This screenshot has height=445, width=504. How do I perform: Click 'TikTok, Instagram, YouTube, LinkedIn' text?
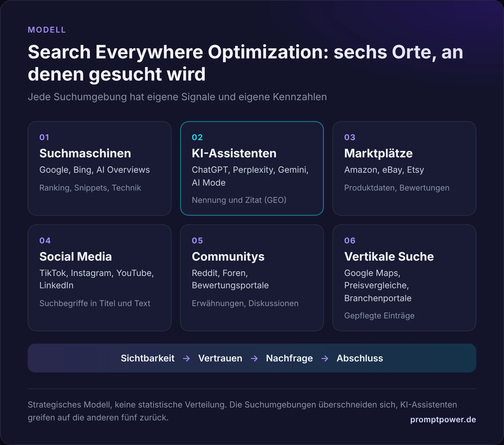tap(96, 279)
